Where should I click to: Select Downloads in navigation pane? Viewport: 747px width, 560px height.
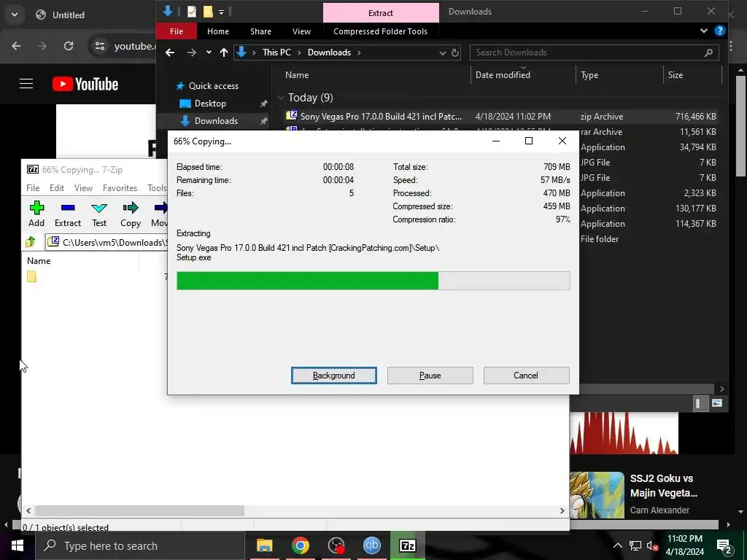[x=216, y=121]
